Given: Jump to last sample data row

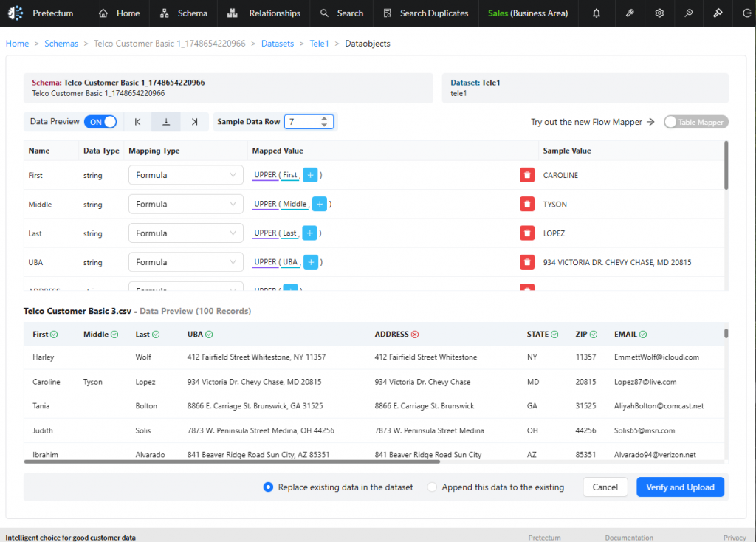Looking at the screenshot, I should pos(194,122).
